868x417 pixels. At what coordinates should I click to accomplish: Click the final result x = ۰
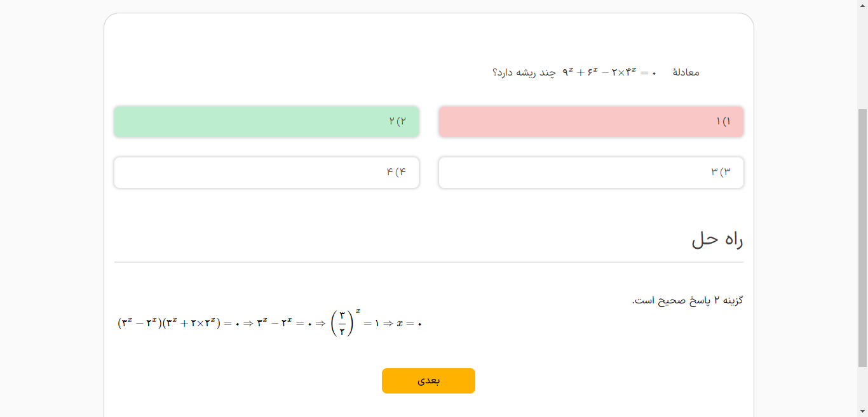(409, 324)
